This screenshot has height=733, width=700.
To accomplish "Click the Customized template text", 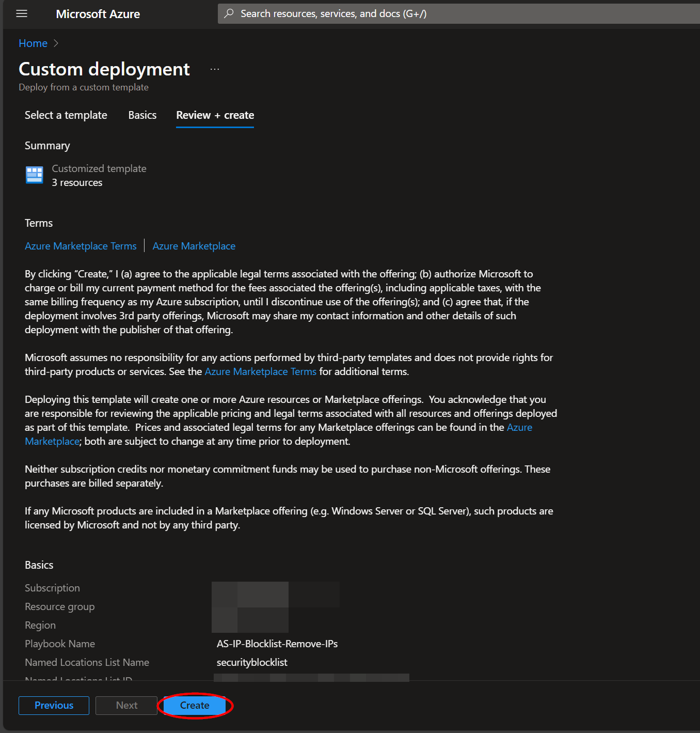I will (x=99, y=168).
